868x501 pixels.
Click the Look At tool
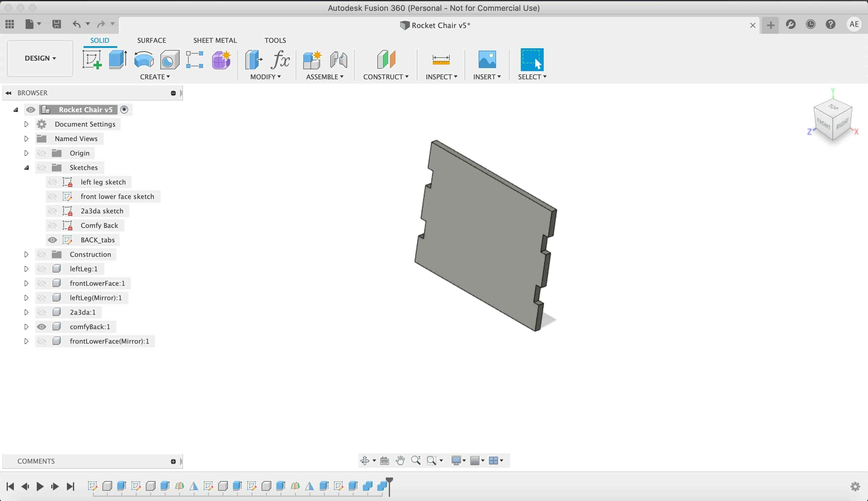coord(384,460)
